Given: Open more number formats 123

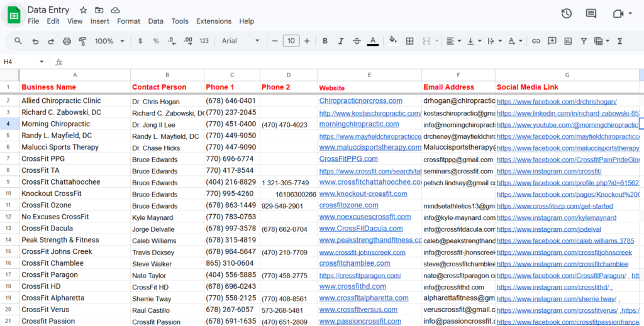Looking at the screenshot, I should [x=204, y=41].
